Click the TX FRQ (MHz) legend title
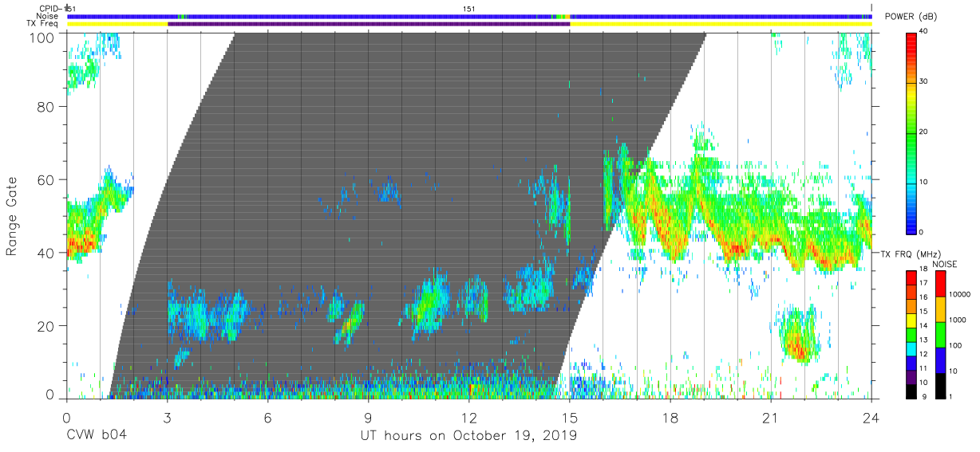 [x=912, y=254]
